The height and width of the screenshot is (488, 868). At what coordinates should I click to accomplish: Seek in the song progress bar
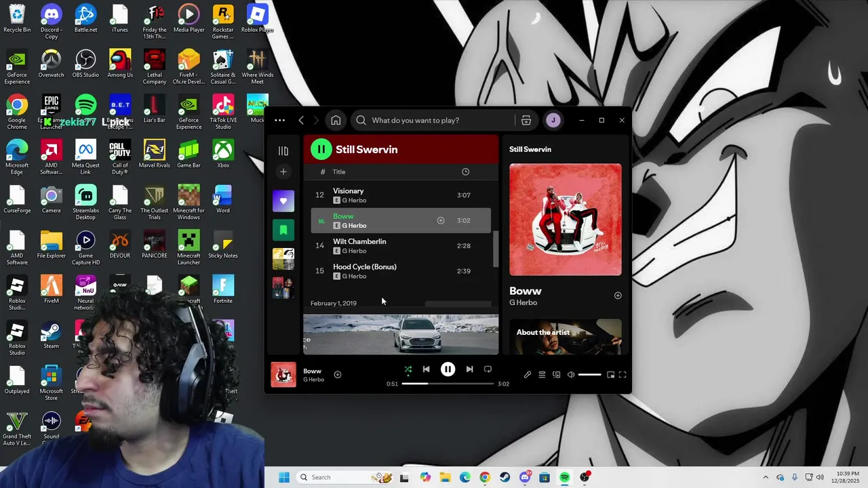(x=448, y=384)
